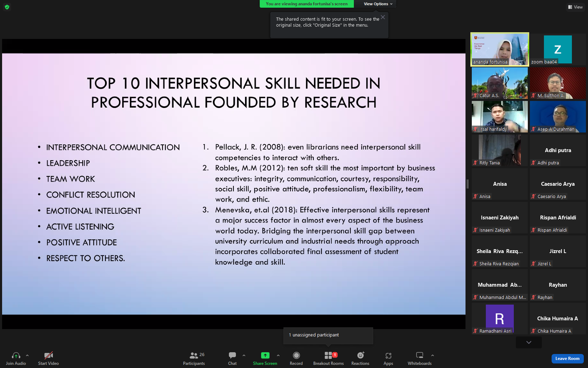Click muted mic icon on Ramadhani Asri tile
The width and height of the screenshot is (588, 368).
pos(475,331)
